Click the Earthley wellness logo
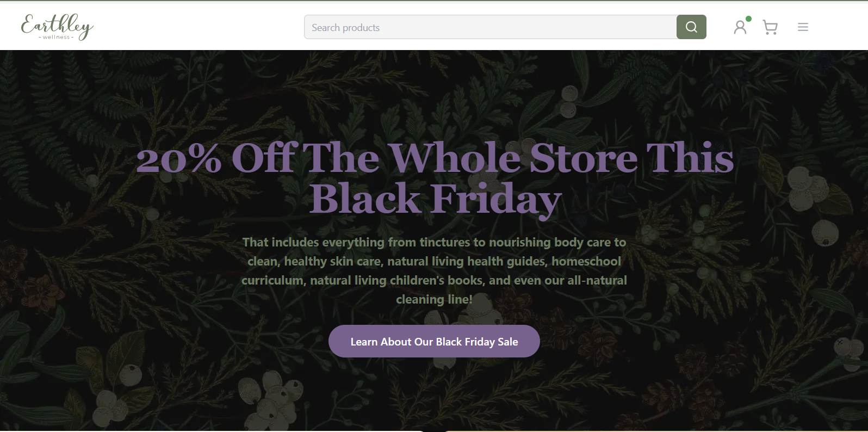 coord(57,27)
